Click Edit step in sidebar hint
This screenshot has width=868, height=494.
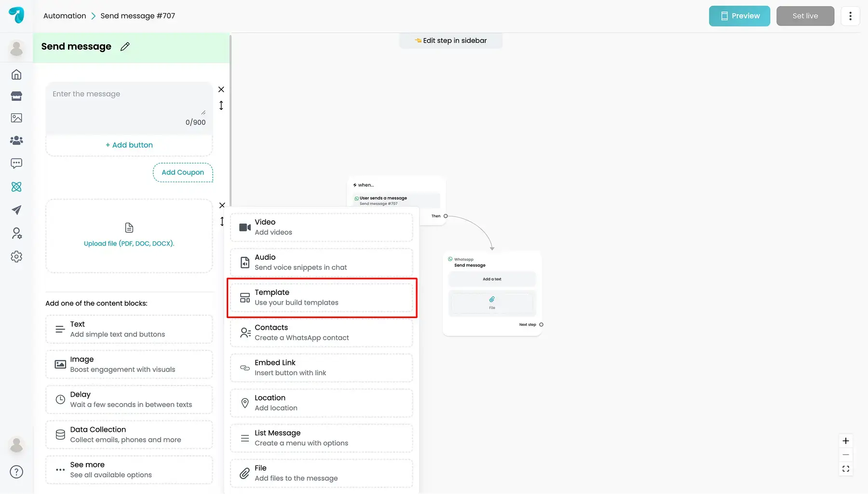(x=451, y=40)
